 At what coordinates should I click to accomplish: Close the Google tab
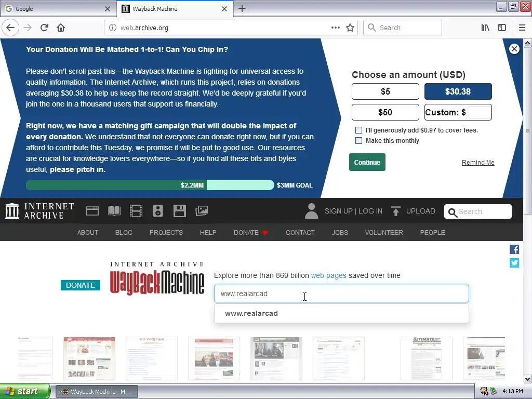(107, 9)
